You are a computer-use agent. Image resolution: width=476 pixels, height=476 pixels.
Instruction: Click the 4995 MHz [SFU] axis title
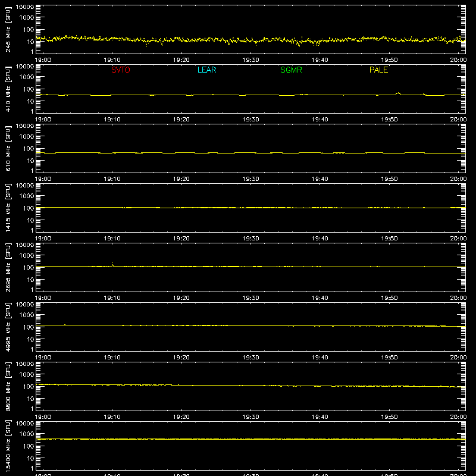click(8, 327)
